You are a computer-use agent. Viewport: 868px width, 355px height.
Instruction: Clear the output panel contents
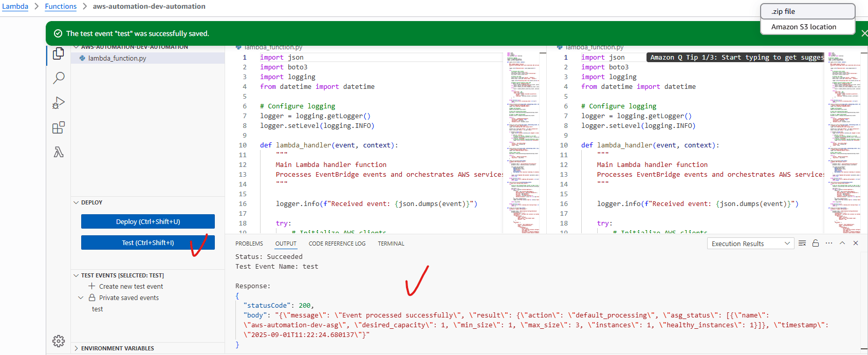802,244
